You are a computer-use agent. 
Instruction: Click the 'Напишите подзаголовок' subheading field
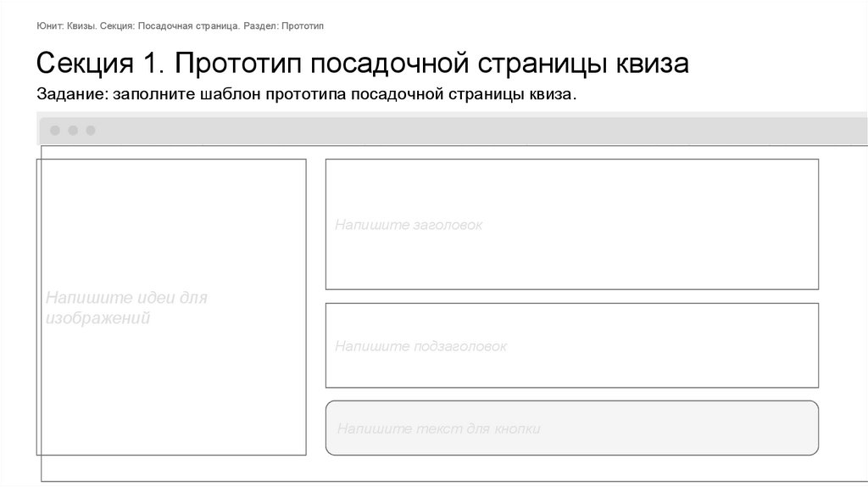click(x=571, y=345)
